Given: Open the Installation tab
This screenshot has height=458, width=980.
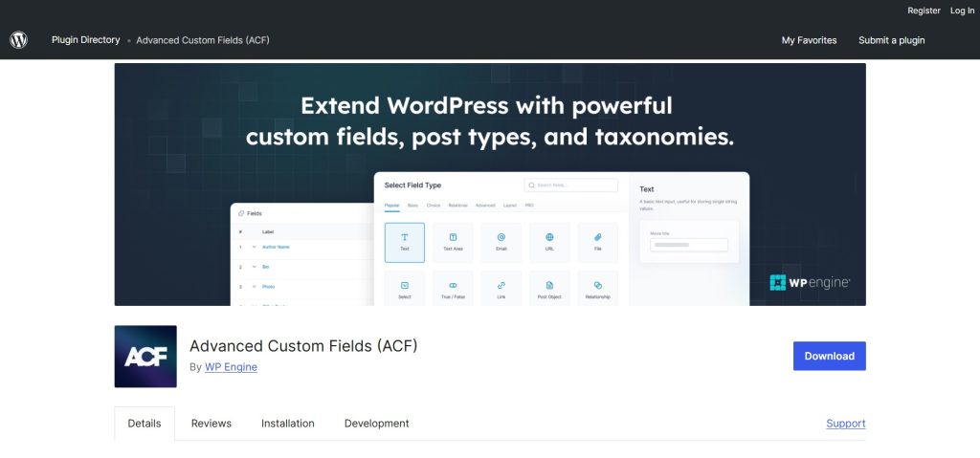Looking at the screenshot, I should [288, 424].
